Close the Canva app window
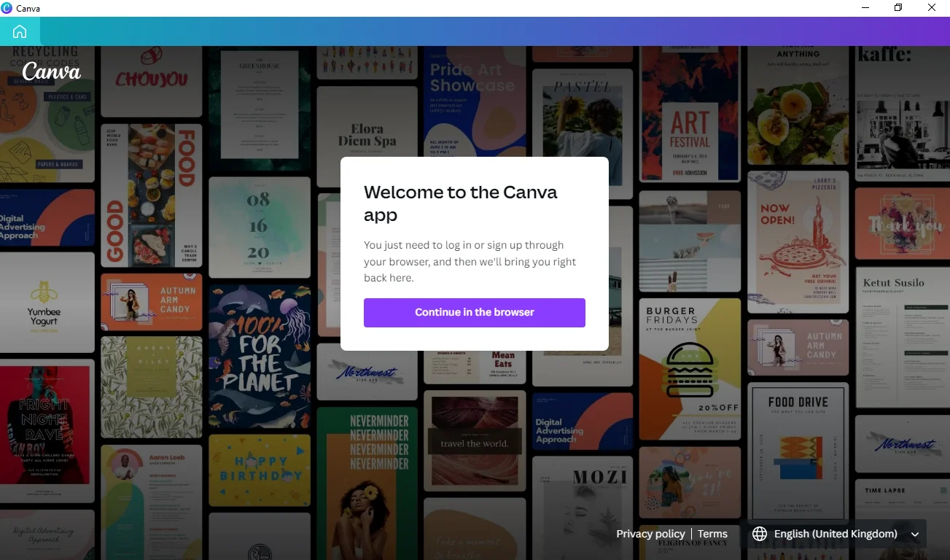 (932, 8)
